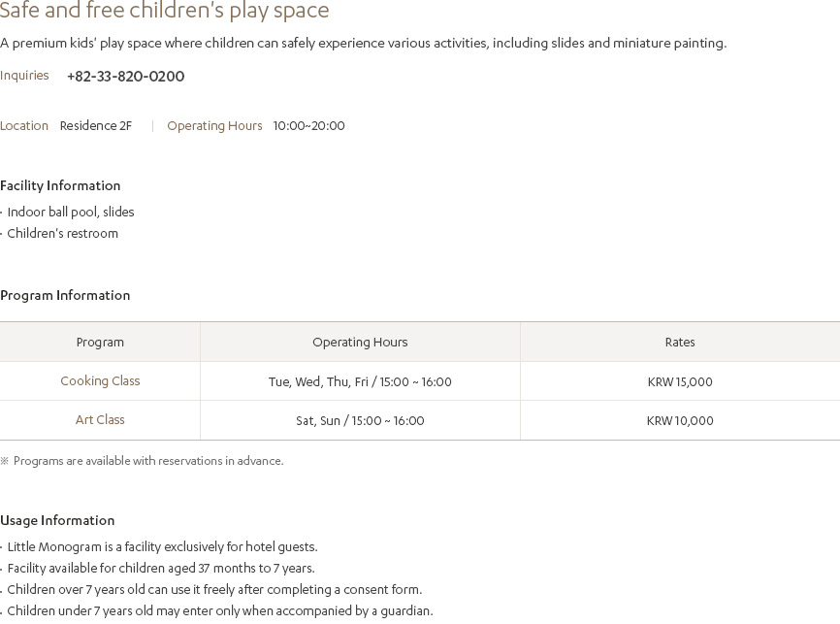The width and height of the screenshot is (840, 624).
Task: Select the Rates column header
Action: [680, 342]
